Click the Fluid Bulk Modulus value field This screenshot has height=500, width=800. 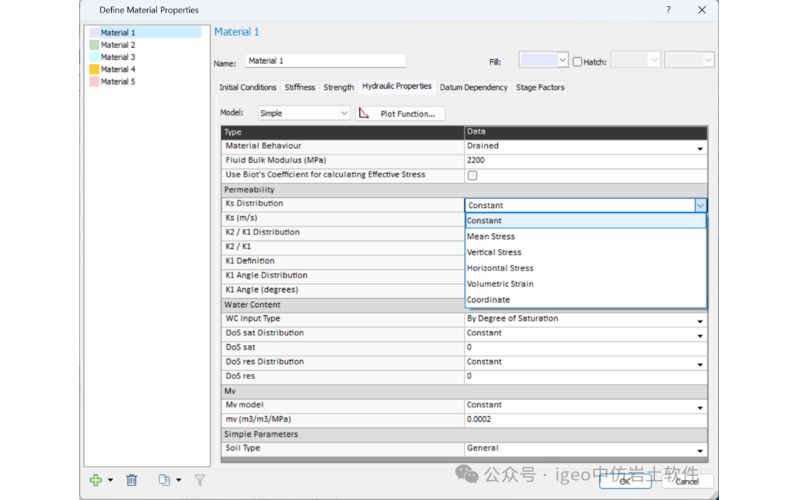pos(585,160)
